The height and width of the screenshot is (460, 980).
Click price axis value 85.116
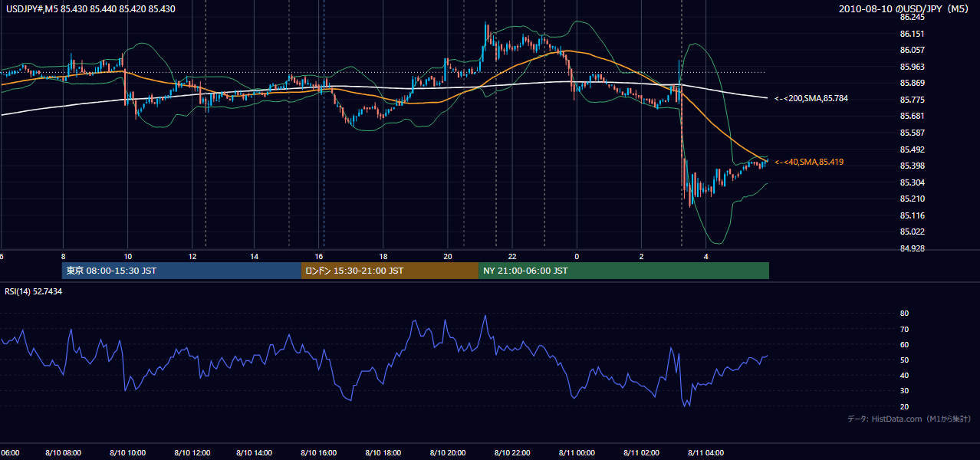click(x=912, y=215)
